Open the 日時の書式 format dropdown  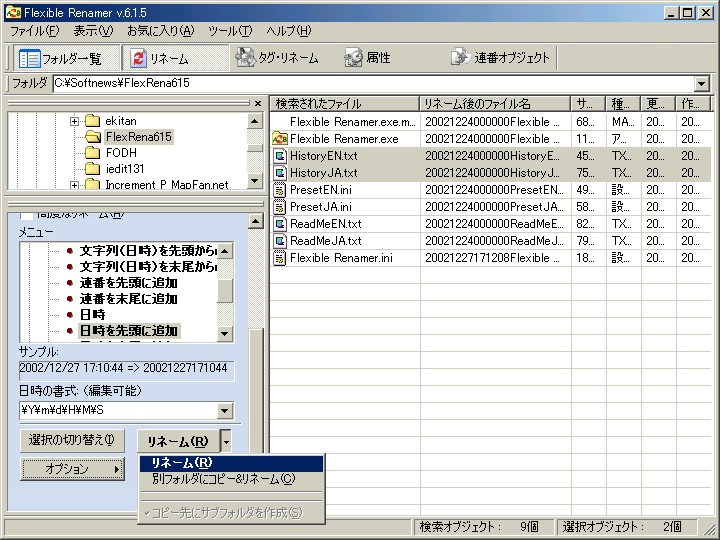225,410
